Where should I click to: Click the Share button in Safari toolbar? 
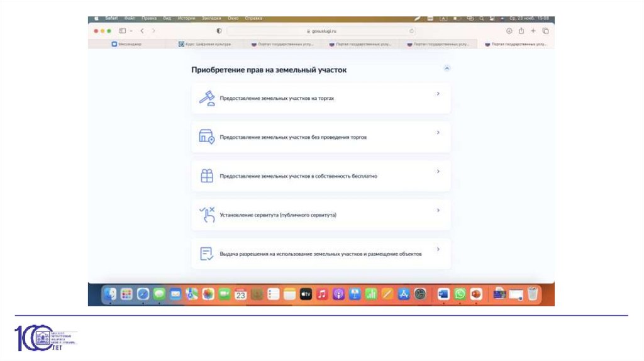coord(521,31)
